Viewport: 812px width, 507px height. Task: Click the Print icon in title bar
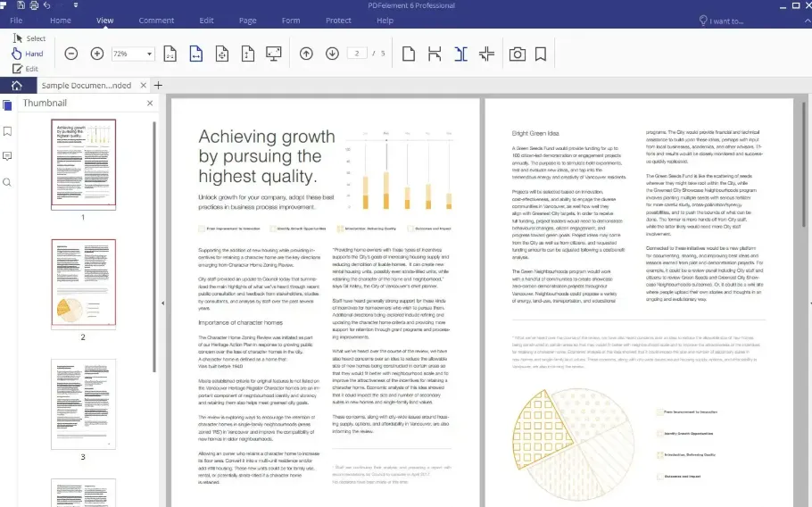34,5
